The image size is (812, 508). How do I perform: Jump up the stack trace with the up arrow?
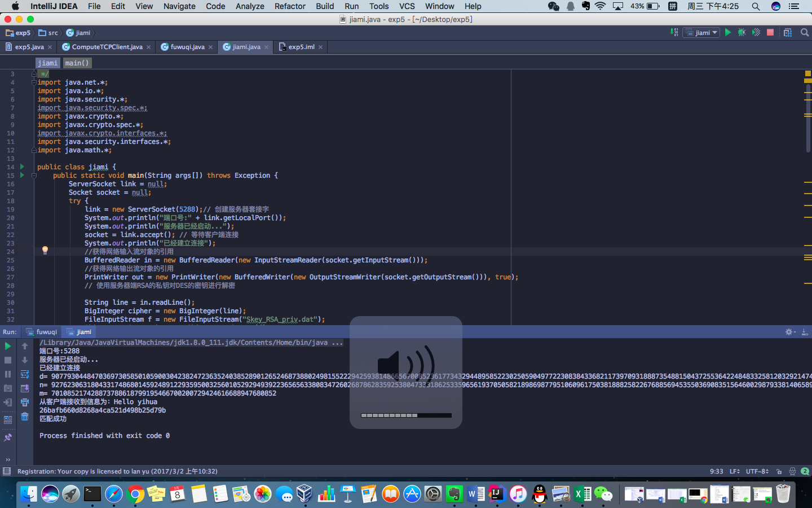[x=25, y=346]
